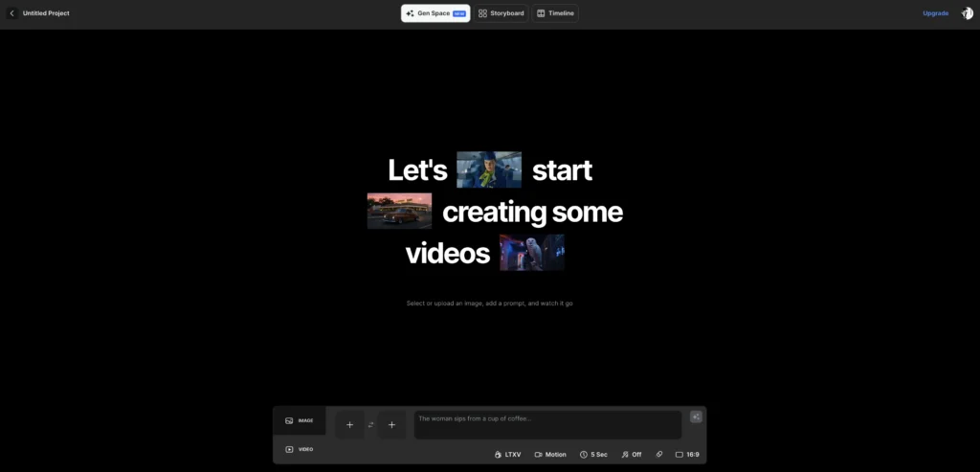Click the first frame add plus box
This screenshot has width=980, height=472.
[349, 424]
